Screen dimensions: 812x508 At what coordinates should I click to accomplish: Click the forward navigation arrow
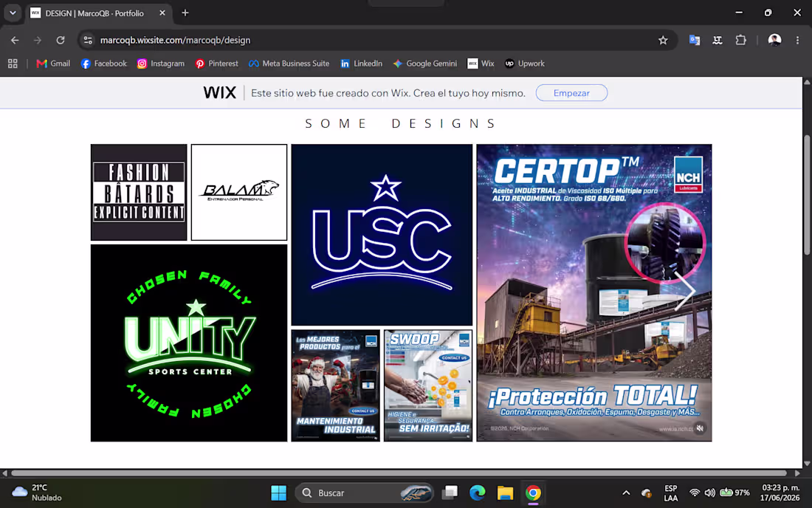pos(38,40)
